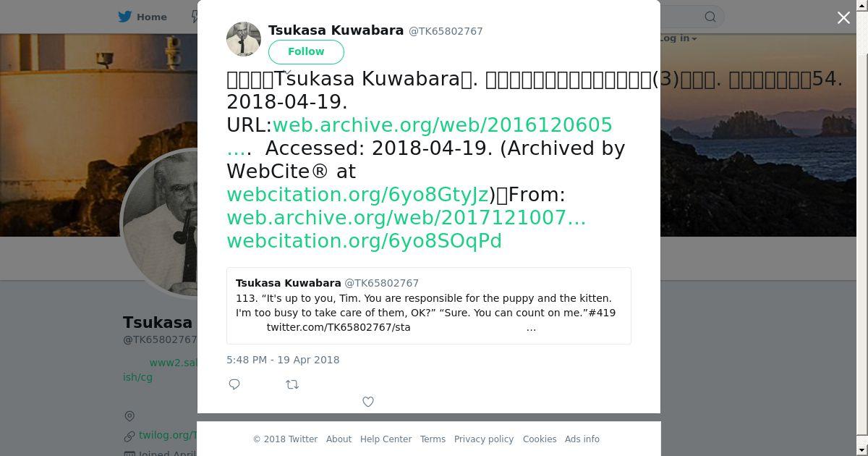The width and height of the screenshot is (868, 456).
Task: Open the quoted tweet card
Action: coord(429,305)
